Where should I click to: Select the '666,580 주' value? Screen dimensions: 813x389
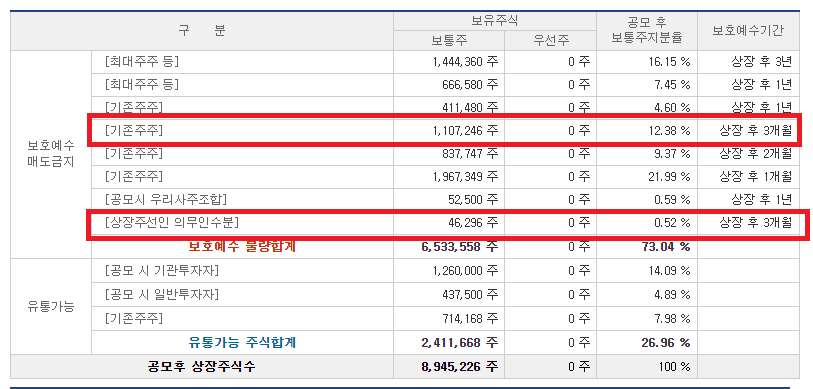click(471, 85)
